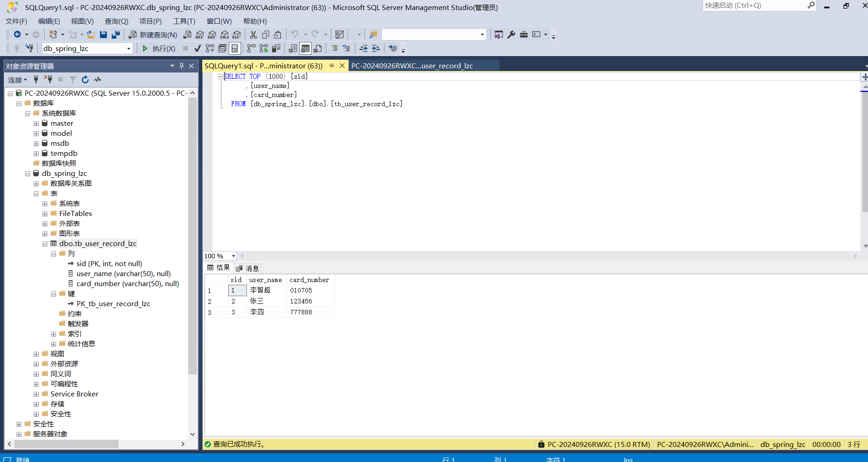The width and height of the screenshot is (868, 462).
Task: Click the Navigate Backward arrow icon
Action: pos(17,35)
